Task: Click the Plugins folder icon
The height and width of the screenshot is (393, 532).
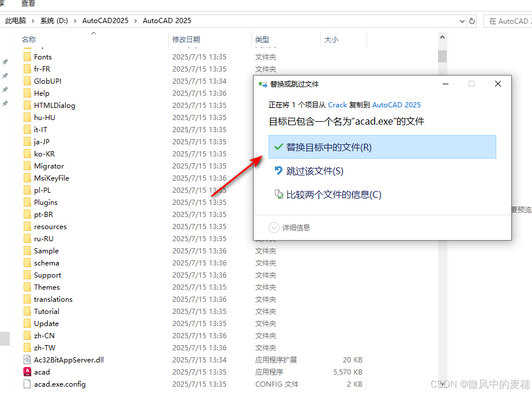Action: pos(27,203)
